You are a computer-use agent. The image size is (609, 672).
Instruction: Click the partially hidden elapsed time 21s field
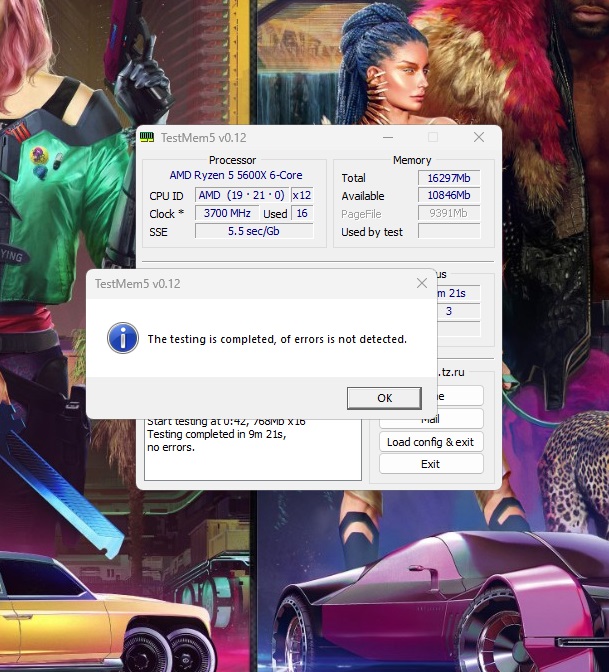tap(458, 293)
